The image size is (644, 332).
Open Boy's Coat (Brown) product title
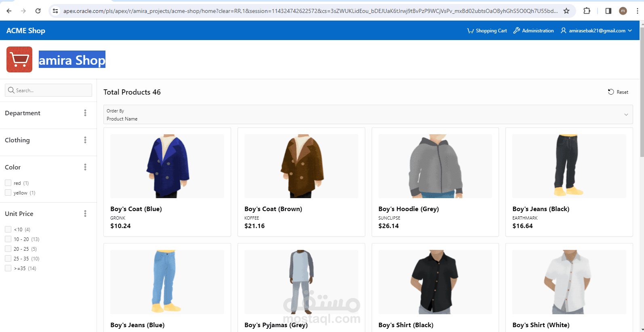pos(273,209)
